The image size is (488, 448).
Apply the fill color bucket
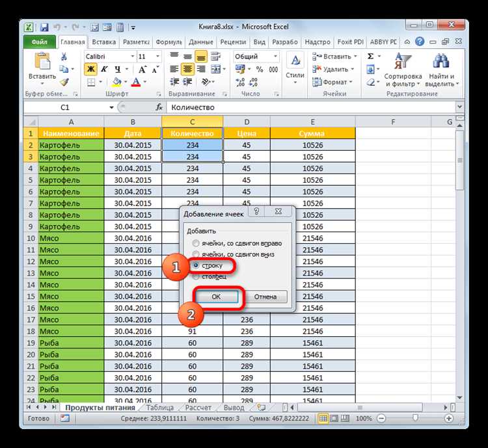tap(117, 82)
